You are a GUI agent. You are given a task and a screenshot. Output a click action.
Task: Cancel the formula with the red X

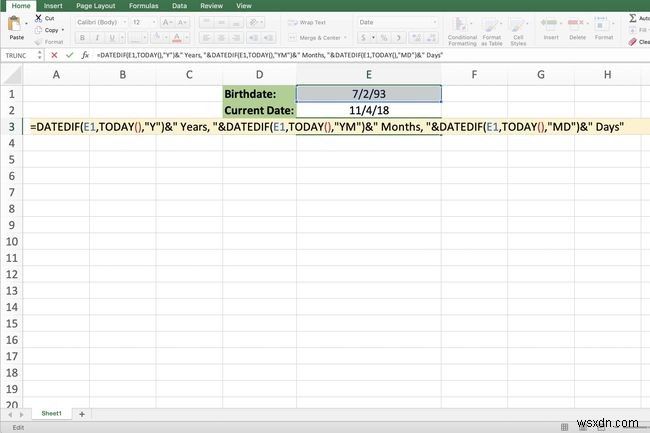point(54,55)
